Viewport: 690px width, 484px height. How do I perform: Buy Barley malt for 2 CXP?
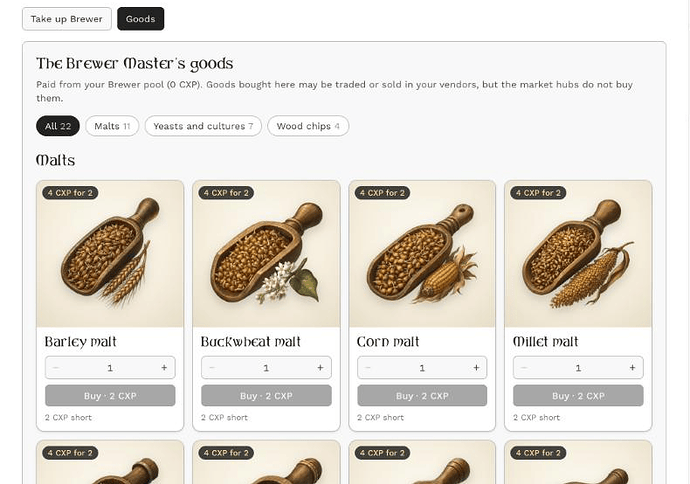(x=110, y=396)
